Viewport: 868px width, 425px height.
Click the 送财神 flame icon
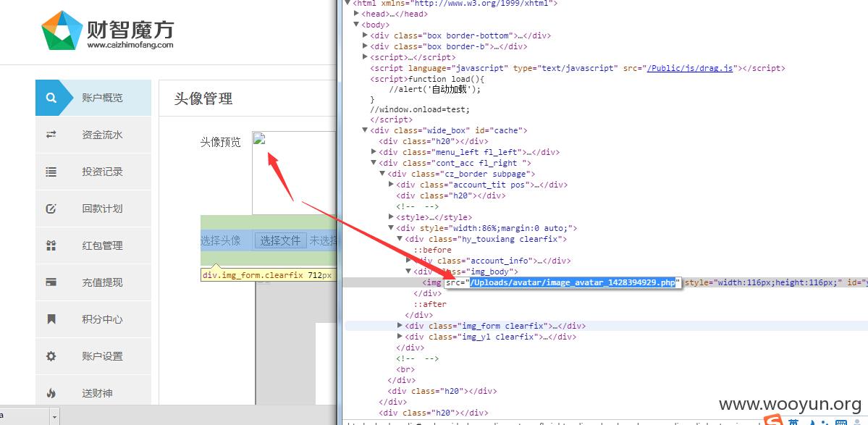(x=51, y=393)
